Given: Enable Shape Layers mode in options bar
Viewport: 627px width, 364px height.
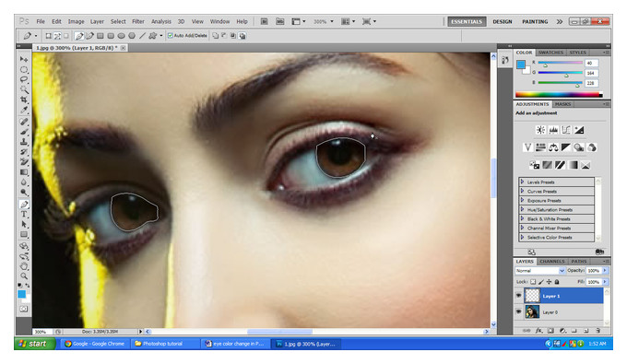Looking at the screenshot, I should (x=48, y=36).
